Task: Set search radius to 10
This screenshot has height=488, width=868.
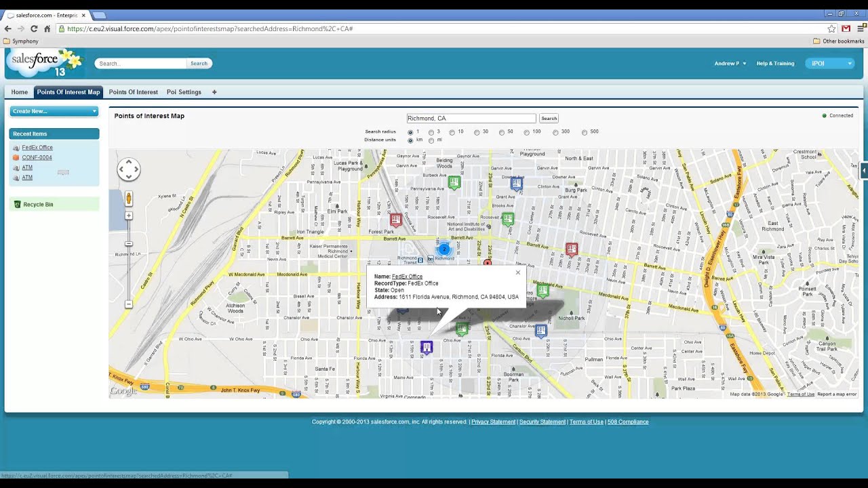Action: click(452, 132)
